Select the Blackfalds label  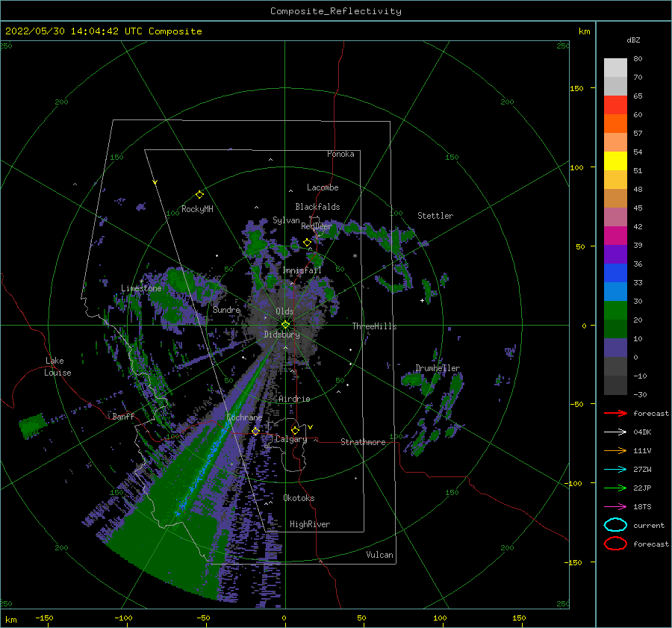(x=317, y=207)
